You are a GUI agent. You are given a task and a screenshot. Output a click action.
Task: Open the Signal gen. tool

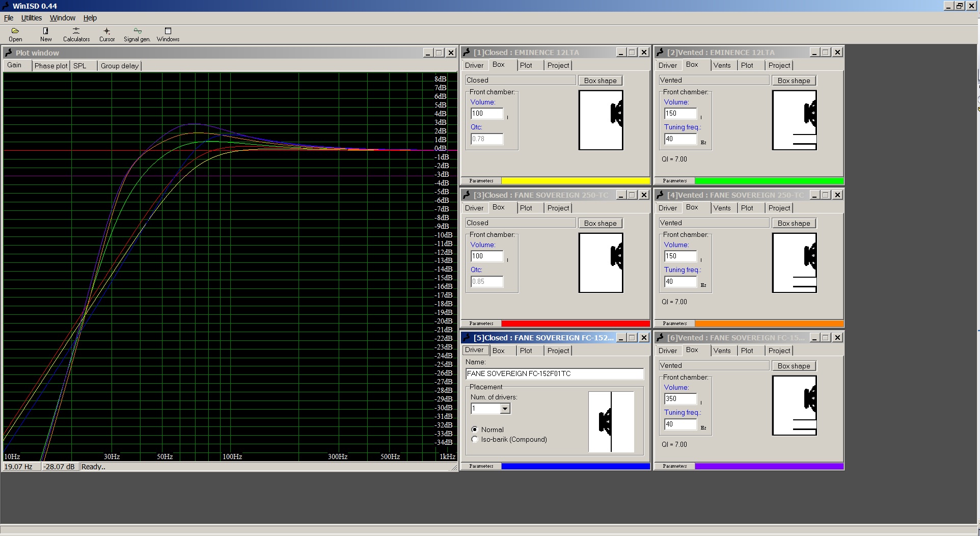click(x=137, y=35)
